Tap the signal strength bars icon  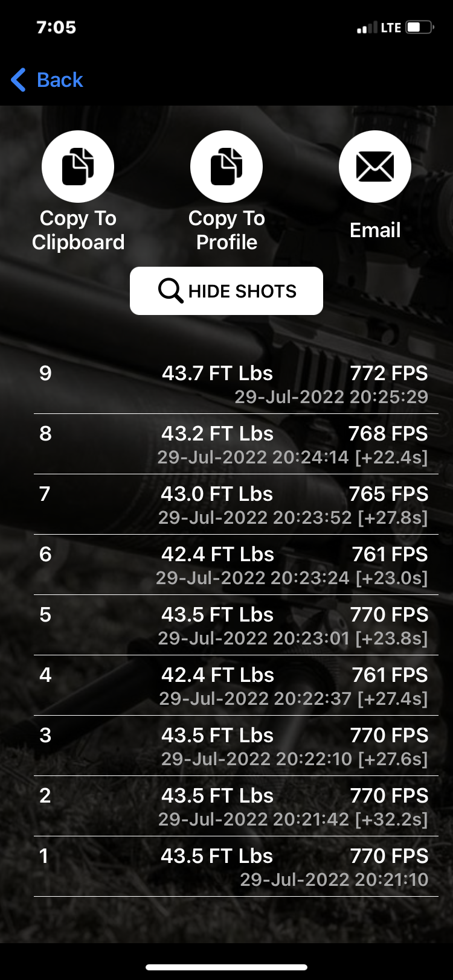(367, 28)
